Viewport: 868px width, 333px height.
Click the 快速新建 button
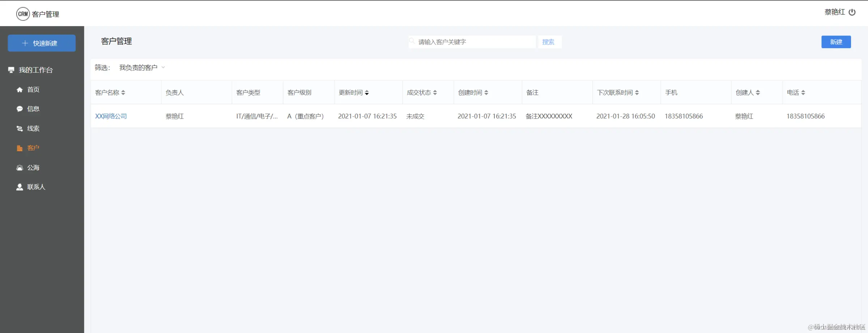(x=42, y=43)
